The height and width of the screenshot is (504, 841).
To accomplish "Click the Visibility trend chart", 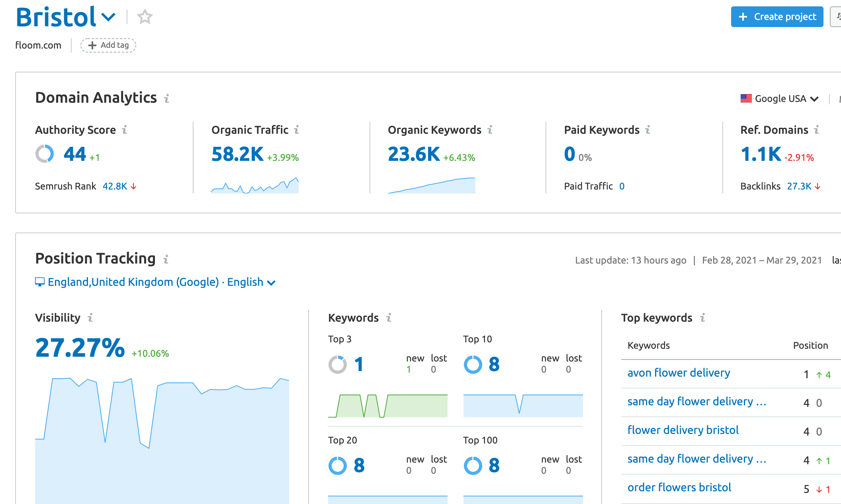I will 162,438.
